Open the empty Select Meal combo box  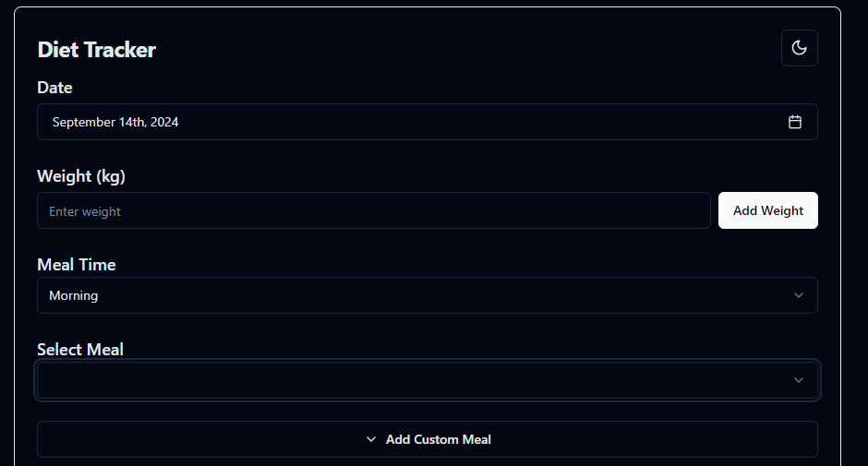click(427, 380)
